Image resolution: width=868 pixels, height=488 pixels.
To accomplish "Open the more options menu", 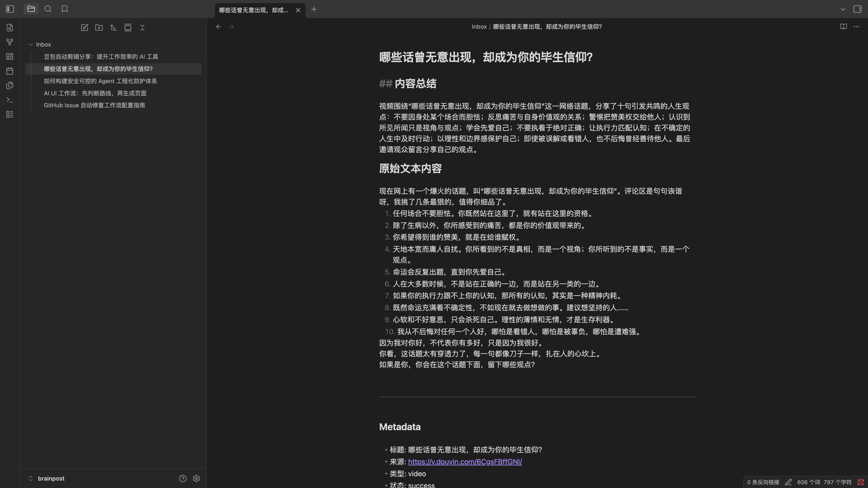I will (856, 27).
